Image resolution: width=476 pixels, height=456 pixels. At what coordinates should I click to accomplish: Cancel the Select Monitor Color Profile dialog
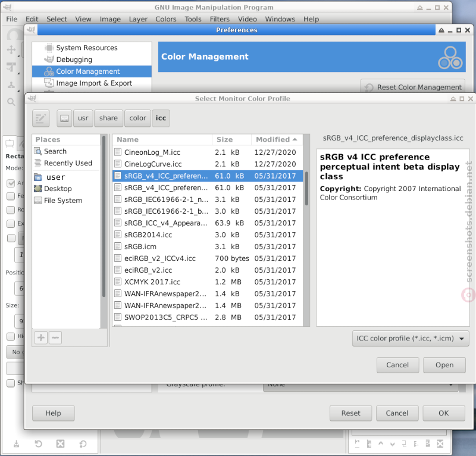pyautogui.click(x=397, y=365)
